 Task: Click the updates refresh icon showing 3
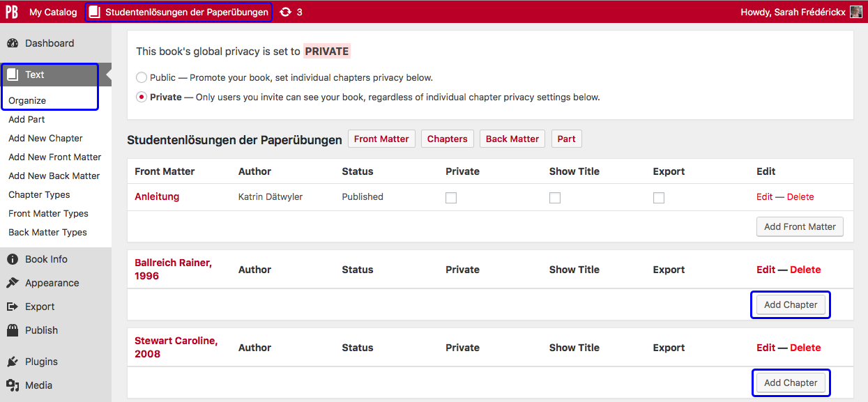[285, 12]
